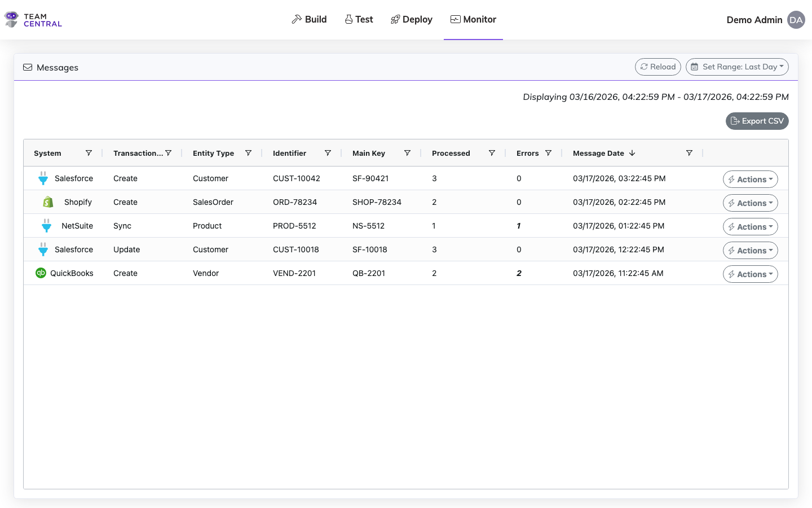Open the Demo Admin user avatar

(x=796, y=20)
